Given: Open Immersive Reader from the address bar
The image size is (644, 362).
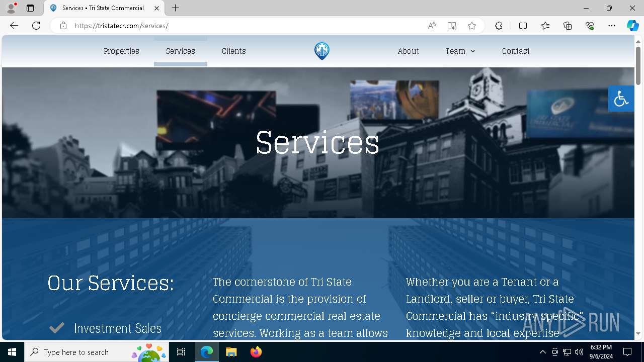Looking at the screenshot, I should tap(452, 26).
